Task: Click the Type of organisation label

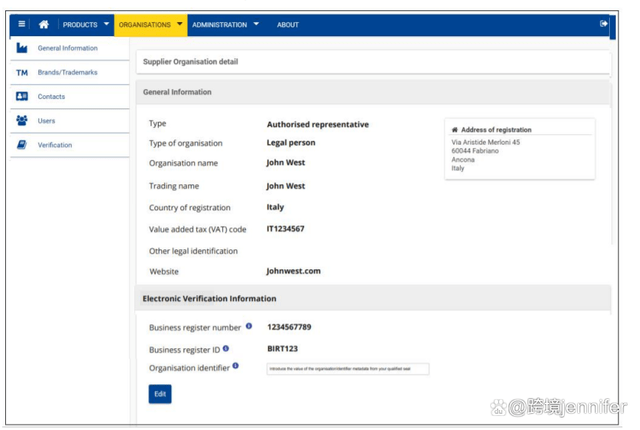Action: (186, 143)
